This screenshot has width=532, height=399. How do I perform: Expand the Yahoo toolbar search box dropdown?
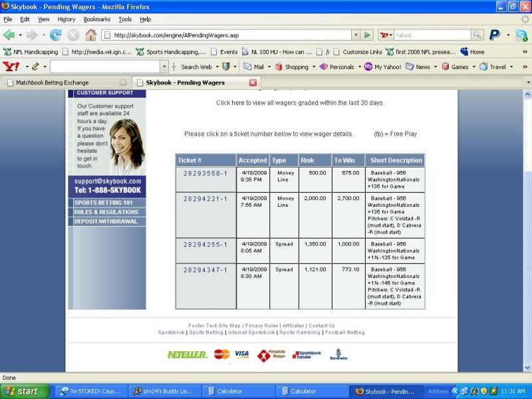pos(164,67)
